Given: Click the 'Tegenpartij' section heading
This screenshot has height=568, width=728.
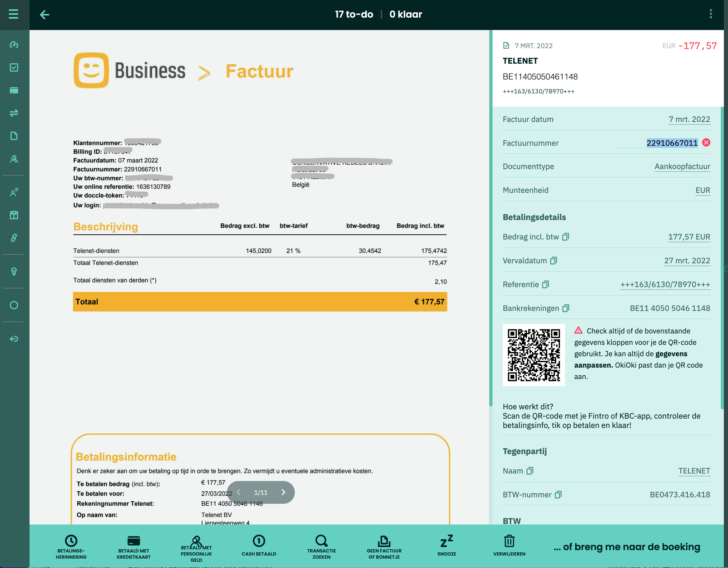Looking at the screenshot, I should click(x=525, y=452).
